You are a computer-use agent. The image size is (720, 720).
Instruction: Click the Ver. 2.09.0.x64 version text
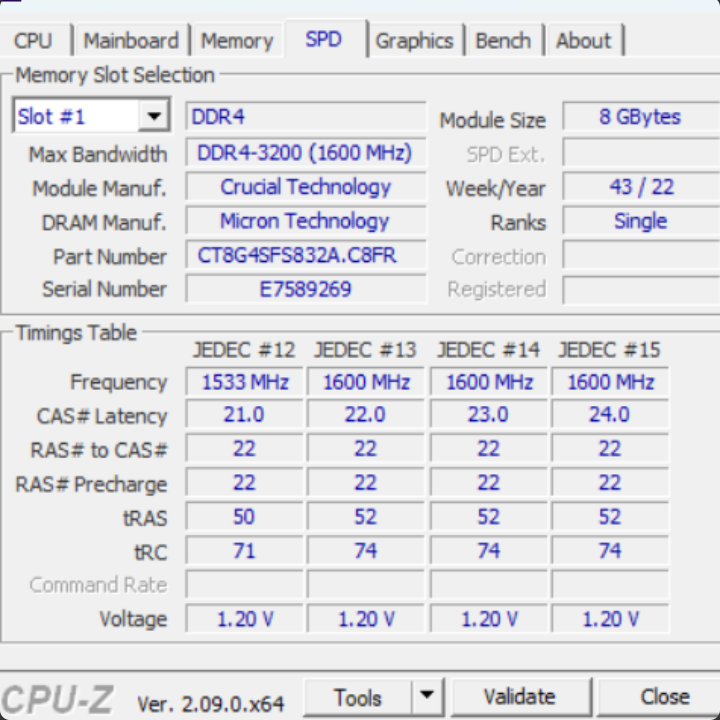coord(211,703)
